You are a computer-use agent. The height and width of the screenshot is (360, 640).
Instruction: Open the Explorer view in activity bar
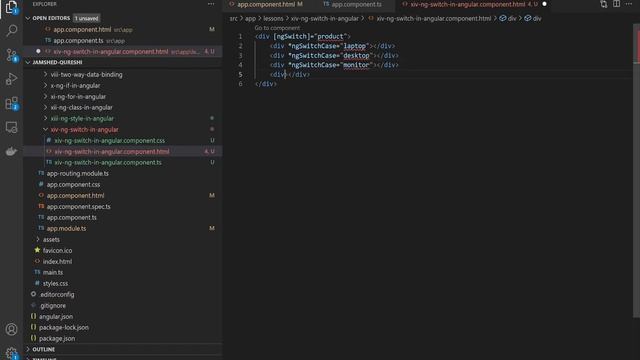pos(11,7)
